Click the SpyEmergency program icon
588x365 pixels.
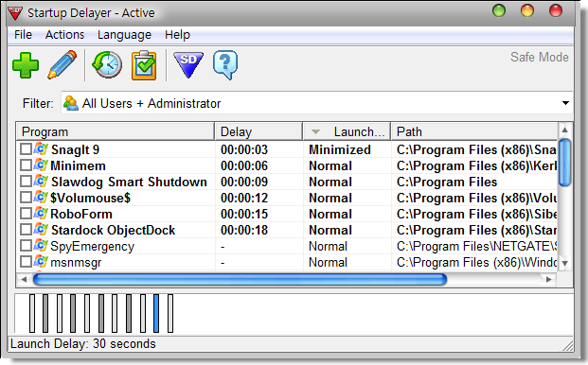[41, 246]
